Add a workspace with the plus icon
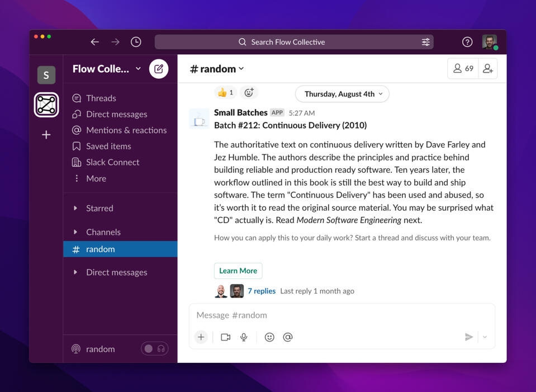The image size is (536, 392). click(46, 135)
